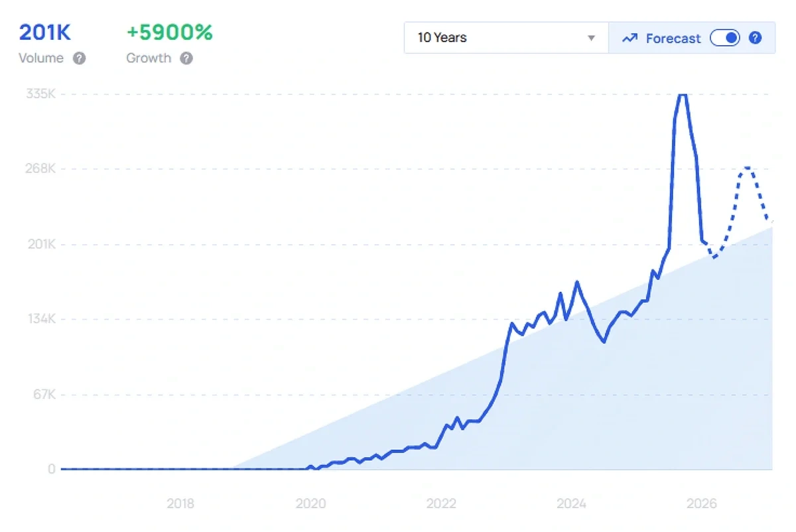Click the 67K label on the y-axis

(x=42, y=395)
